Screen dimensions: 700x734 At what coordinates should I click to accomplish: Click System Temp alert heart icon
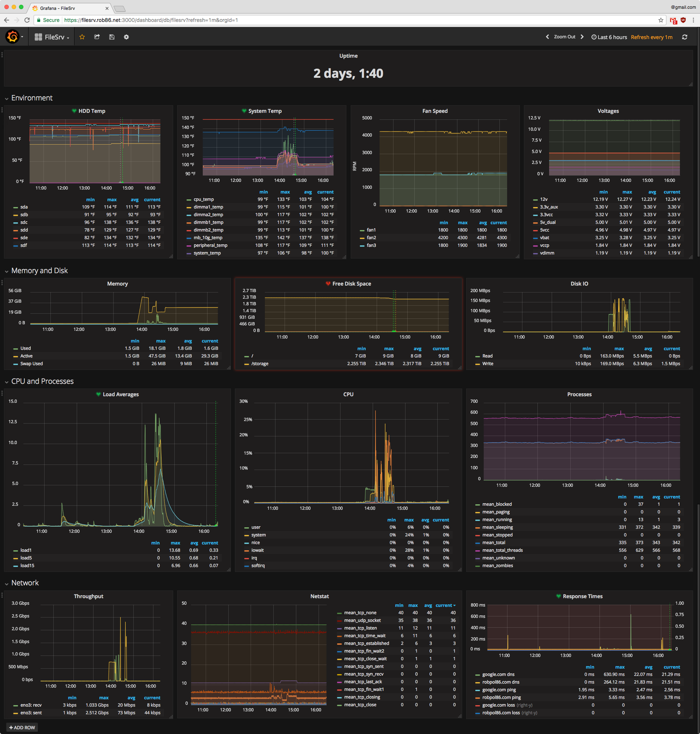[x=244, y=111]
